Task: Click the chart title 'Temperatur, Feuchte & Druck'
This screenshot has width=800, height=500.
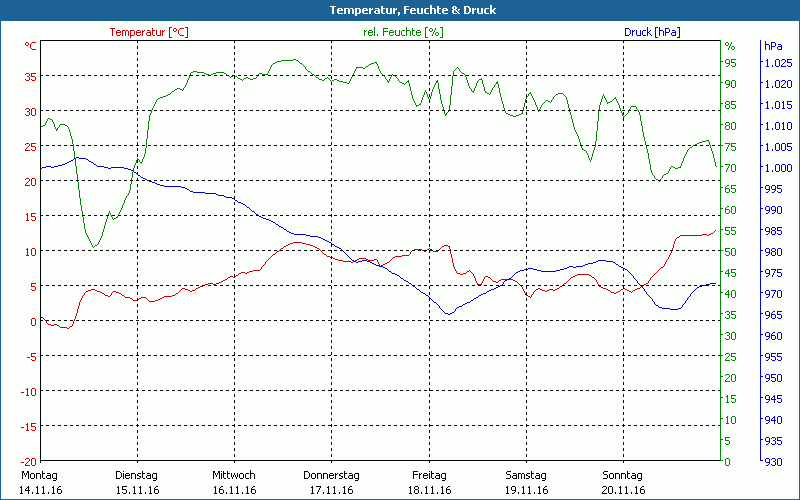Action: pyautogui.click(x=413, y=10)
